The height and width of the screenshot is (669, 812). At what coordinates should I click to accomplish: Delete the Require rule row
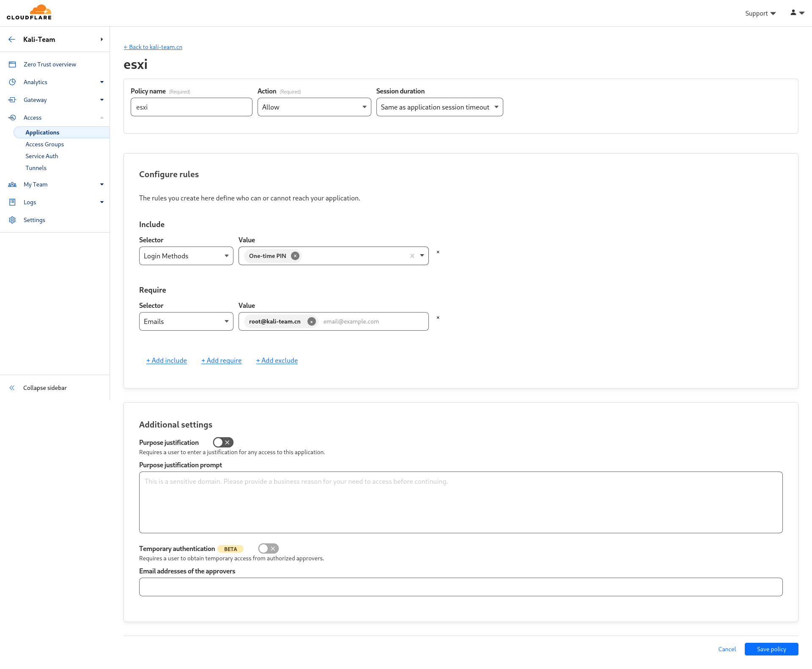[438, 318]
